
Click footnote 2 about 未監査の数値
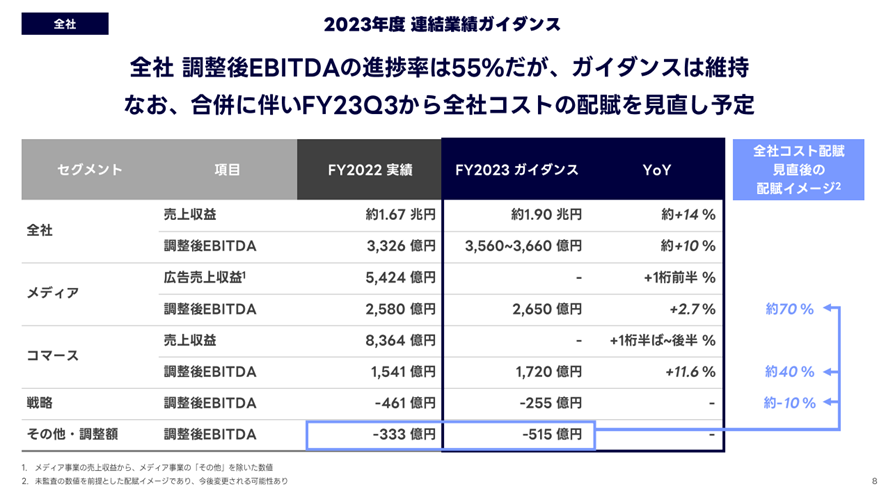pyautogui.click(x=156, y=481)
